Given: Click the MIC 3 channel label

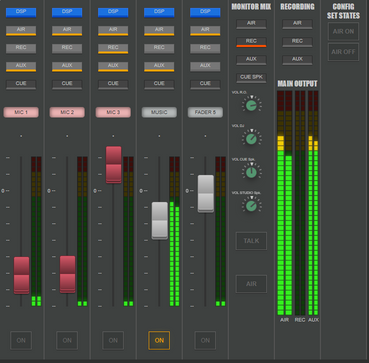Looking at the screenshot, I should pyautogui.click(x=113, y=112).
